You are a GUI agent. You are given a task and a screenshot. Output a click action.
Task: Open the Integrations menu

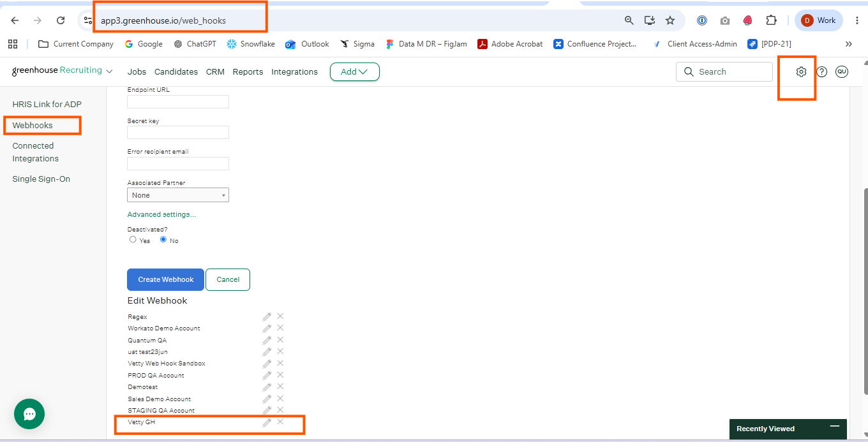tap(294, 72)
